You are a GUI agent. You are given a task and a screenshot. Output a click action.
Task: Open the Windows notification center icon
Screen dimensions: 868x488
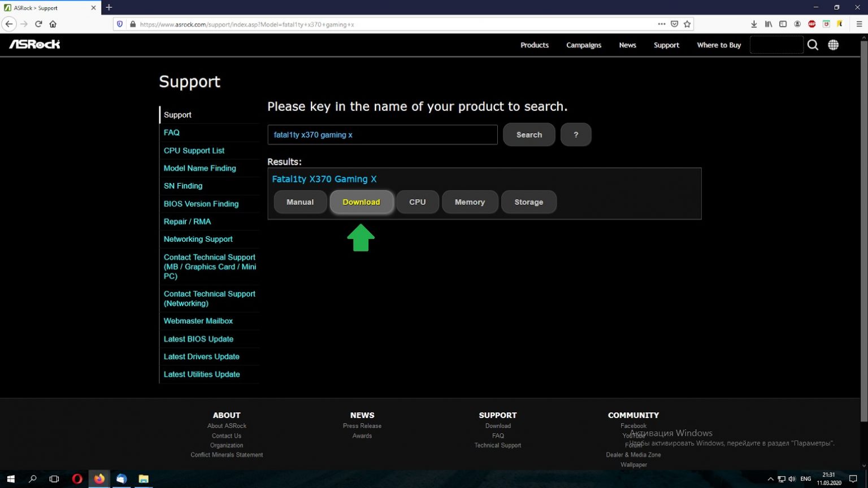tap(853, 479)
